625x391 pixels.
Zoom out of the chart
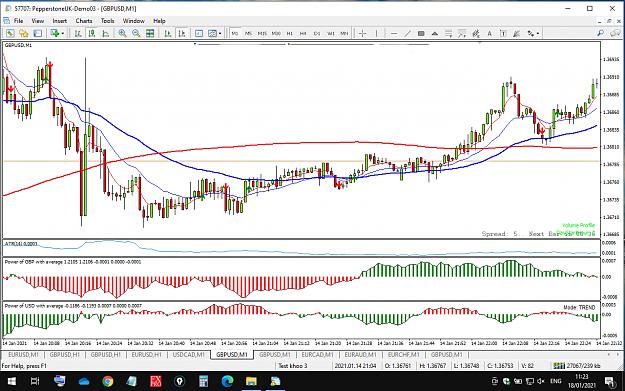136,33
